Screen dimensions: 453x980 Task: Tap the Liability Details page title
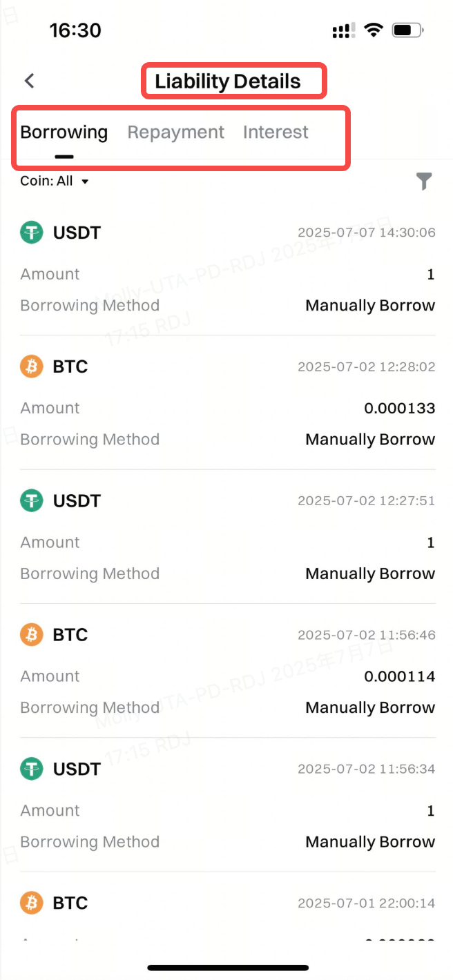[x=227, y=81]
